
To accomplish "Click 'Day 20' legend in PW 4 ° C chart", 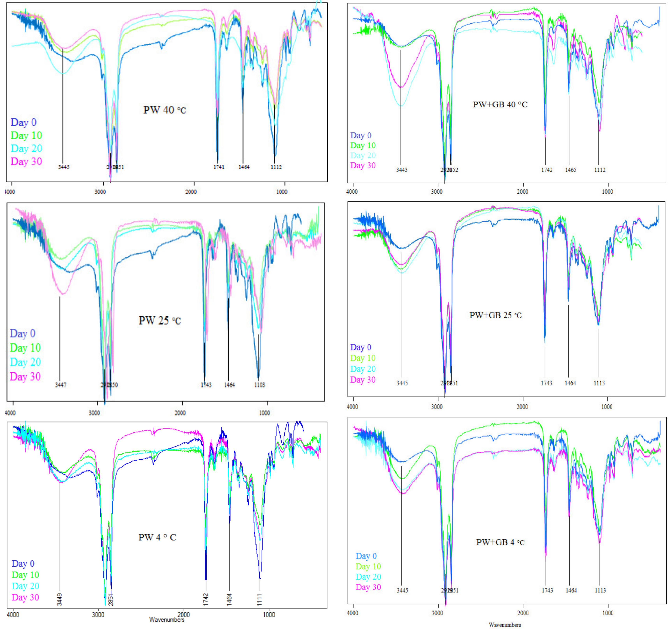I will point(25,586).
